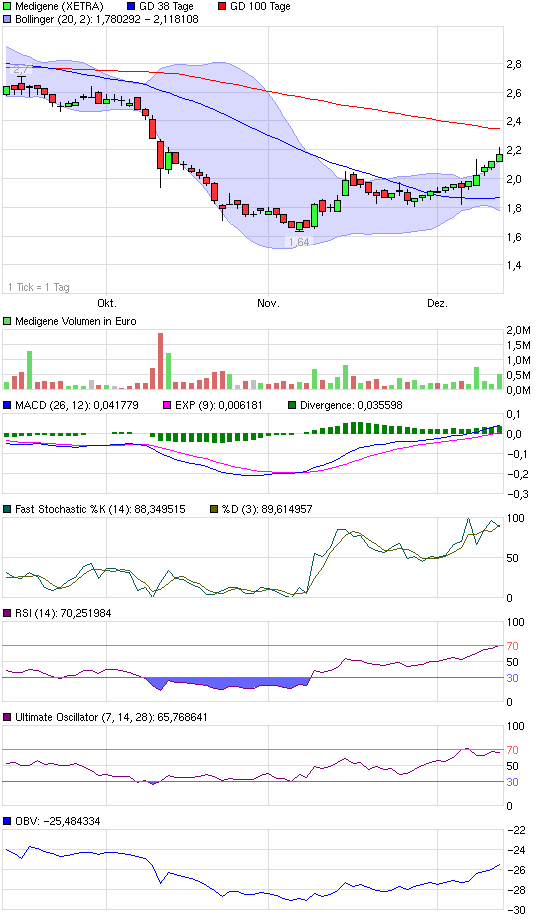Click the magenta EXP (9) legend swatch
The width and height of the screenshot is (538, 920).
tap(167, 405)
